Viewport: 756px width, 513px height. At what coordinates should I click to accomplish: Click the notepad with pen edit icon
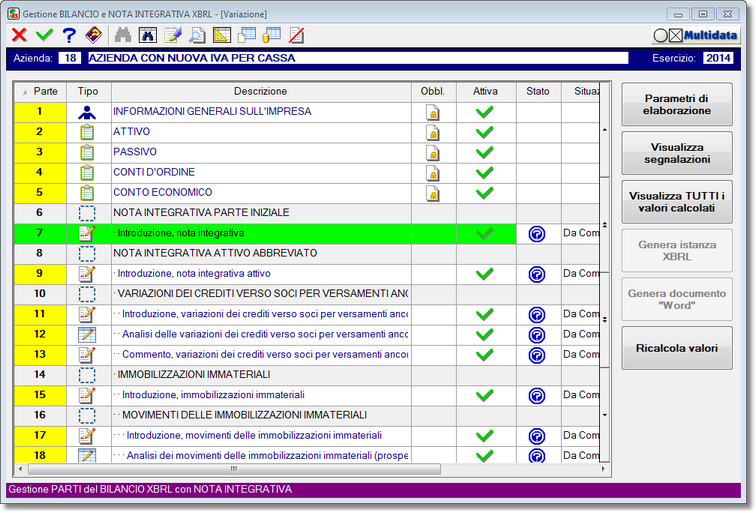(x=173, y=35)
